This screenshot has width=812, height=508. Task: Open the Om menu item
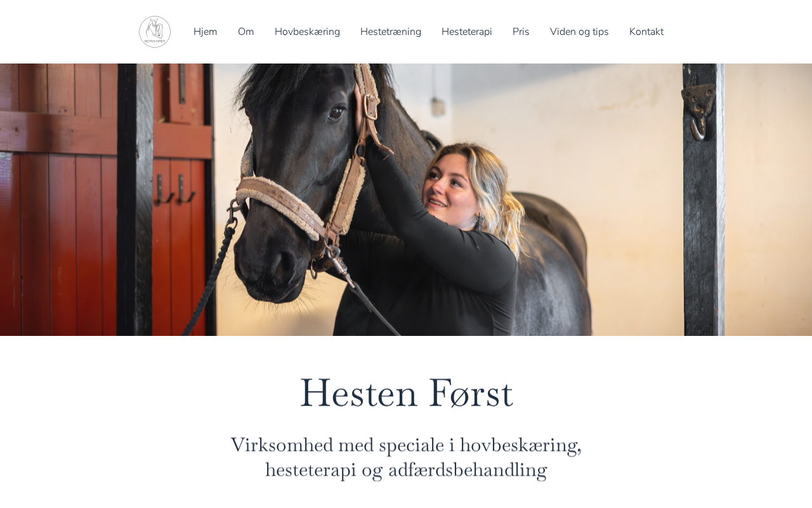[246, 32]
